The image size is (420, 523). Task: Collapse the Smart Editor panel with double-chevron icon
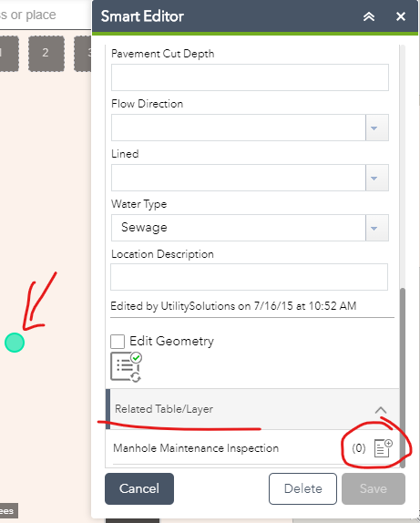[369, 16]
